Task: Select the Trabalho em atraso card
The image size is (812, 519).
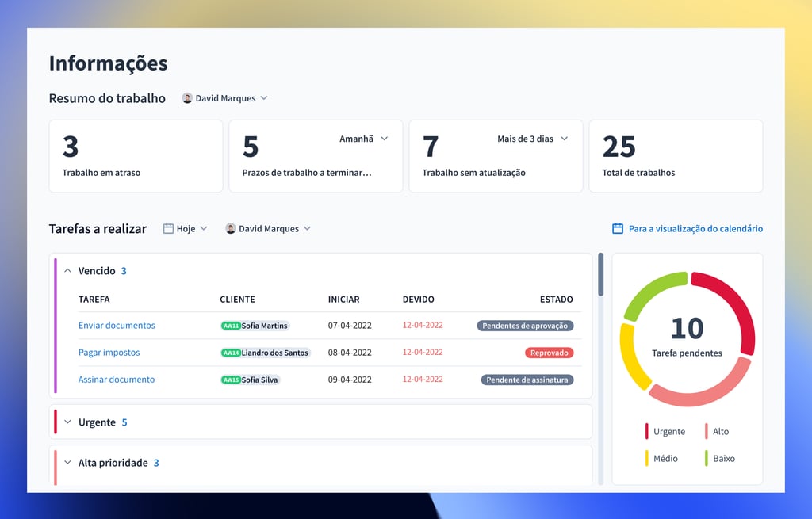Action: pyautogui.click(x=136, y=156)
